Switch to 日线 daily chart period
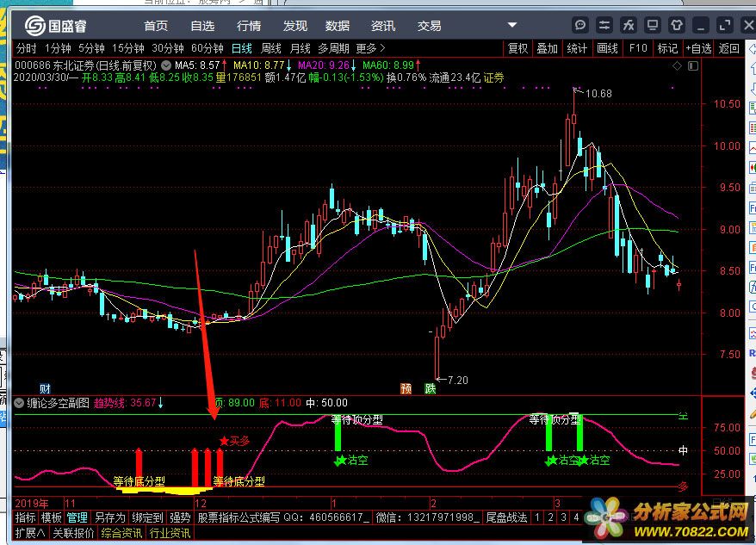 (x=242, y=48)
